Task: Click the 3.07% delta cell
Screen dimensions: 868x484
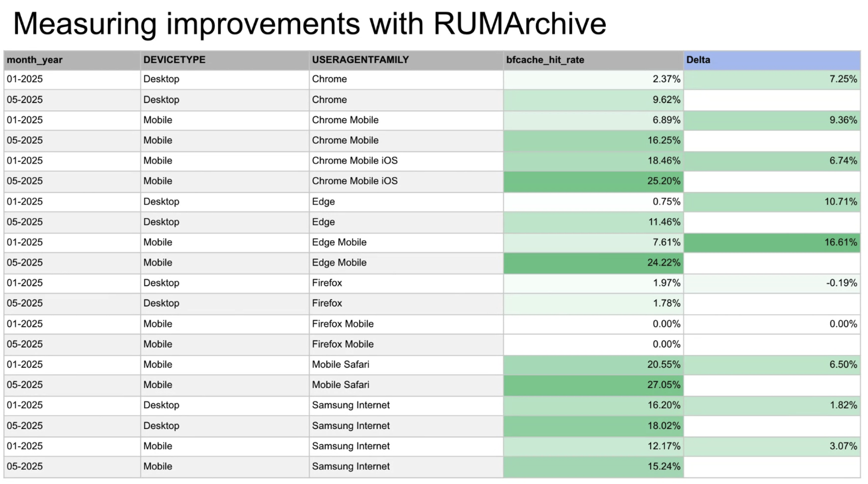Action: [x=772, y=447]
